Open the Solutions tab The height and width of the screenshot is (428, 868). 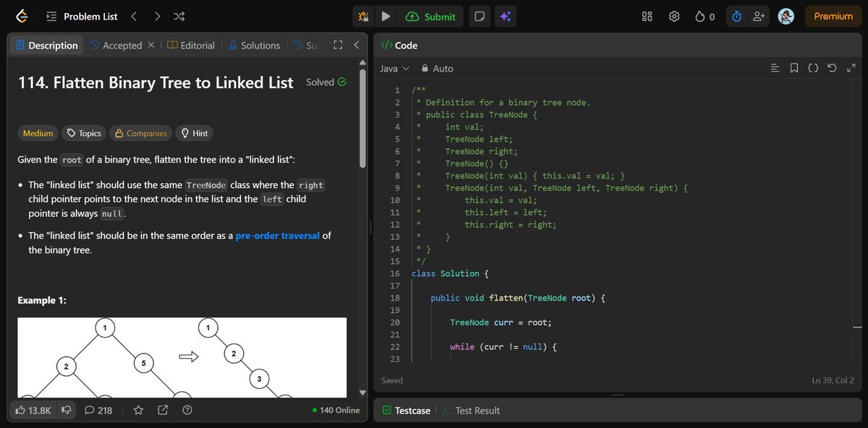click(x=254, y=45)
